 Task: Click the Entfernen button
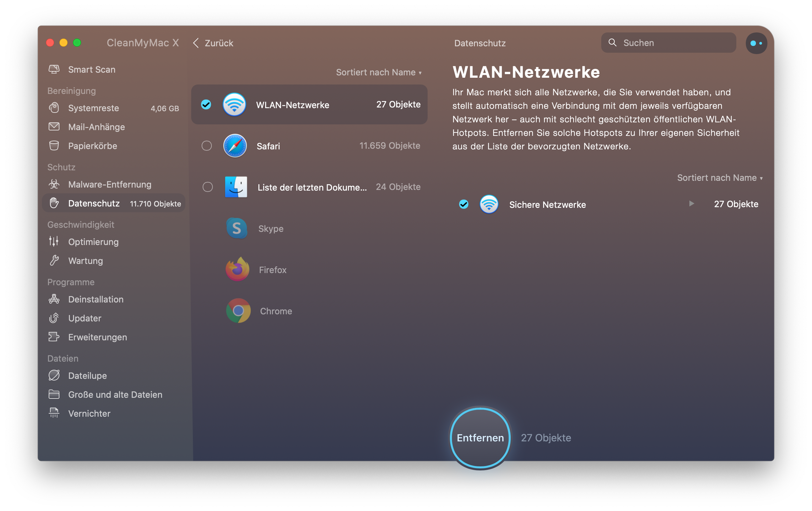point(480,438)
